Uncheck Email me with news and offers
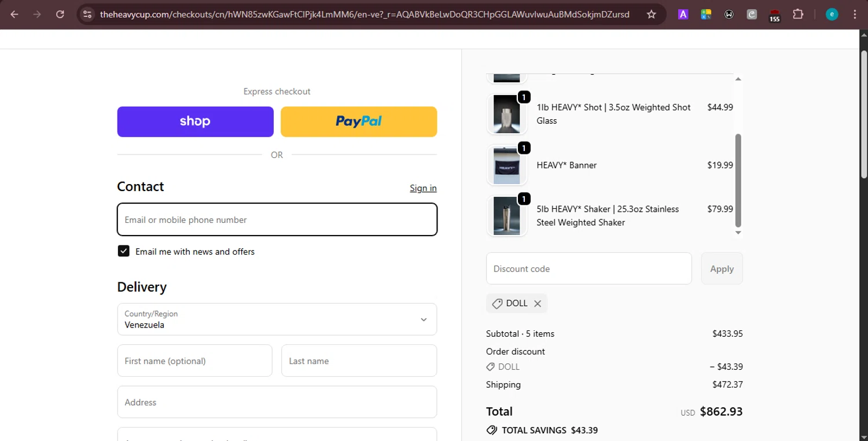Viewport: 868px width, 441px height. tap(123, 251)
